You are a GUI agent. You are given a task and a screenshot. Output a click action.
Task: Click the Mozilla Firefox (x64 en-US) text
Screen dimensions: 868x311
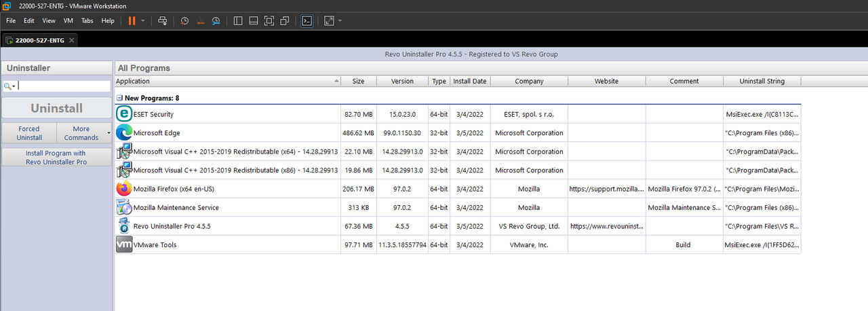coord(174,189)
